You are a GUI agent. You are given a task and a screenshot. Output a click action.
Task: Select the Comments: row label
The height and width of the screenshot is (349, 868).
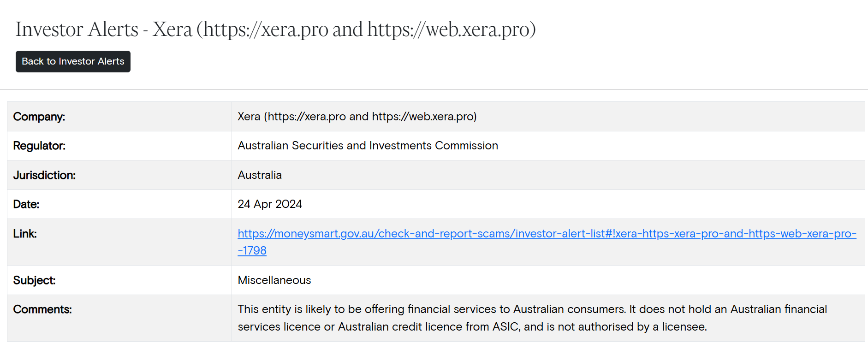[42, 309]
